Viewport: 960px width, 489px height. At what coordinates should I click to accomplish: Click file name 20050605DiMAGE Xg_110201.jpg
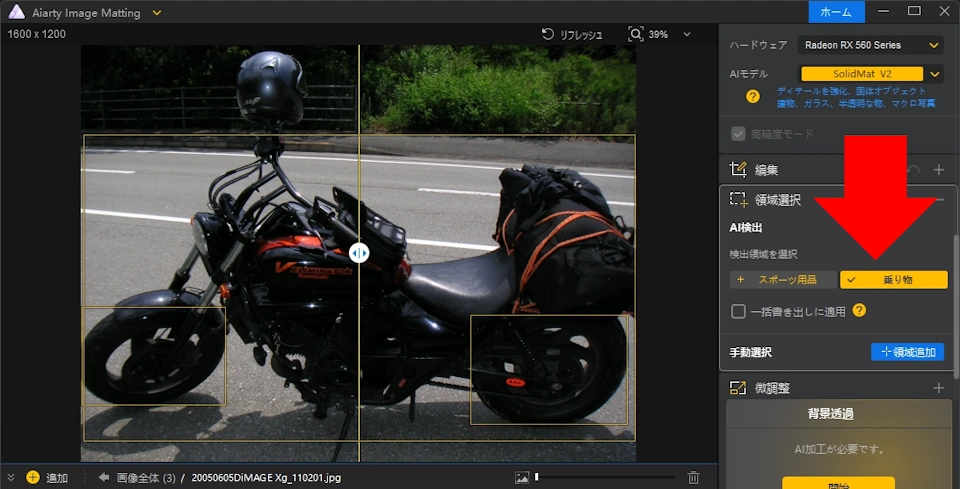coord(266,478)
